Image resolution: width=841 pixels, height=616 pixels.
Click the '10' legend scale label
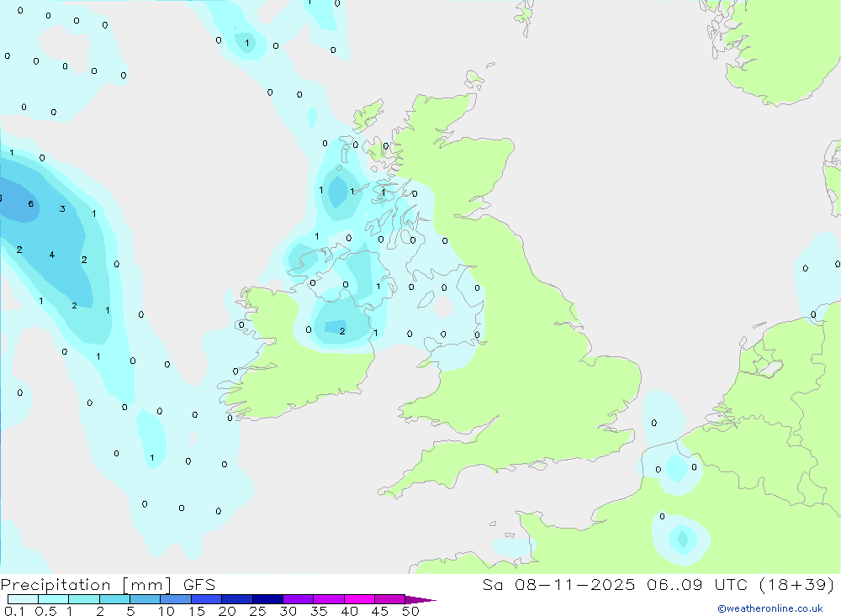coord(166,611)
